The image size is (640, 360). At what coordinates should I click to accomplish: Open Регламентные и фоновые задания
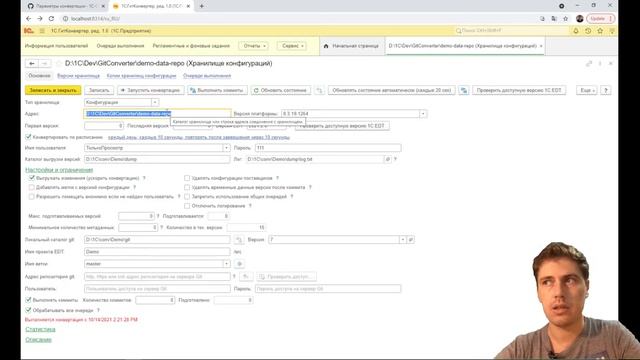pyautogui.click(x=191, y=46)
